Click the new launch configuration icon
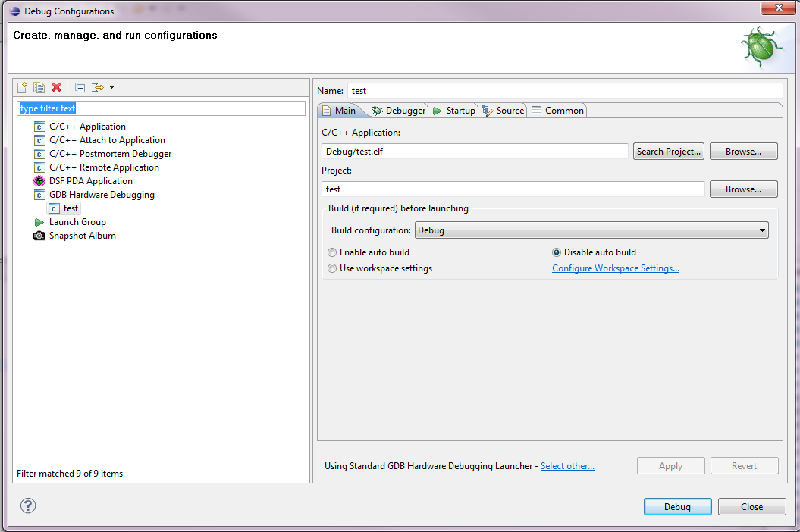Image resolution: width=800 pixels, height=532 pixels. point(22,88)
